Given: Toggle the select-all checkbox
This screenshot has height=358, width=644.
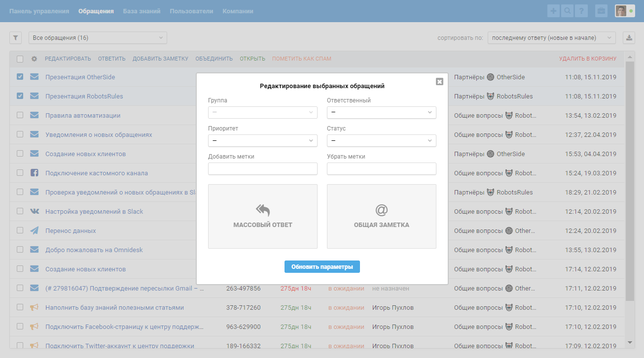Looking at the screenshot, I should (x=20, y=59).
